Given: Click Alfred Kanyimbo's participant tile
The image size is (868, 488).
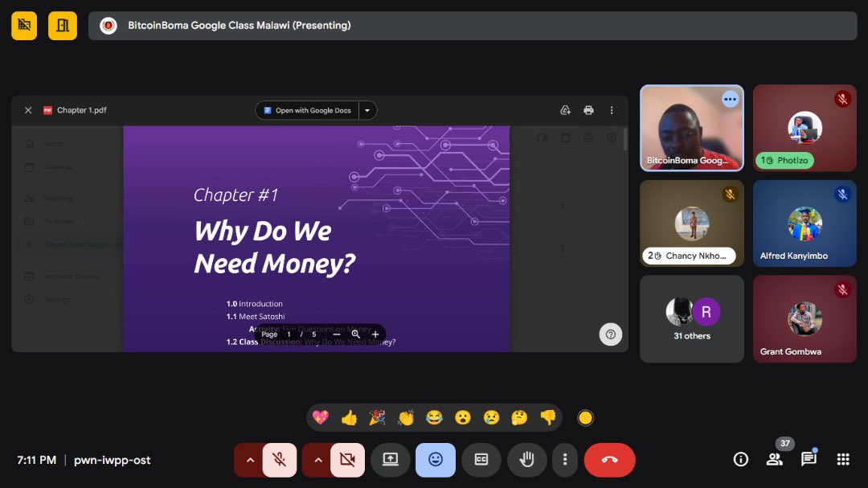Looking at the screenshot, I should point(805,223).
